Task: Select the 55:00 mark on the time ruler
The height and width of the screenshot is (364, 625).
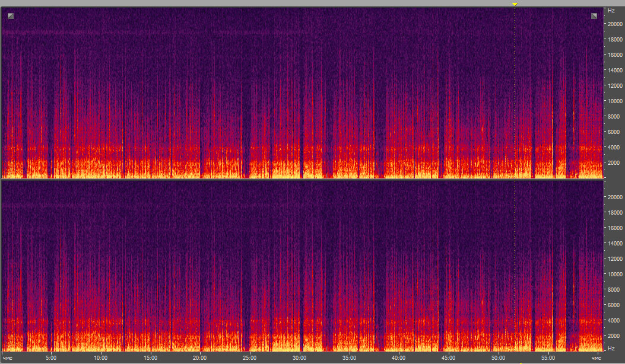Action: tap(548, 358)
